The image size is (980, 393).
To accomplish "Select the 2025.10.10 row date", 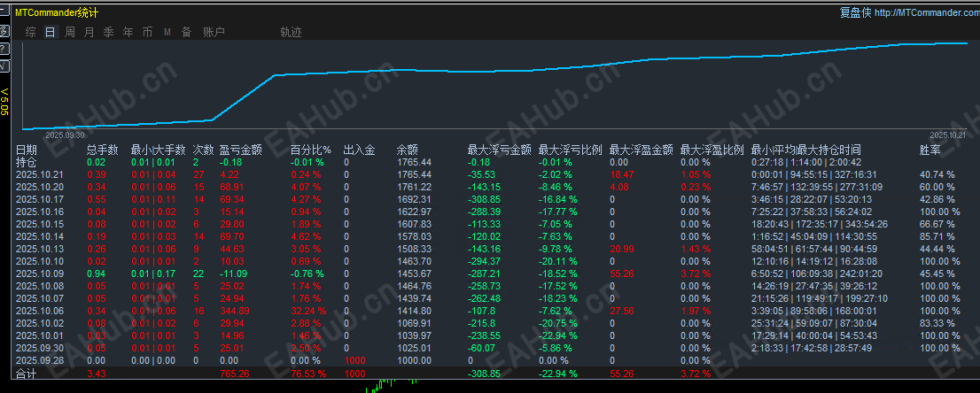I will click(x=39, y=261).
